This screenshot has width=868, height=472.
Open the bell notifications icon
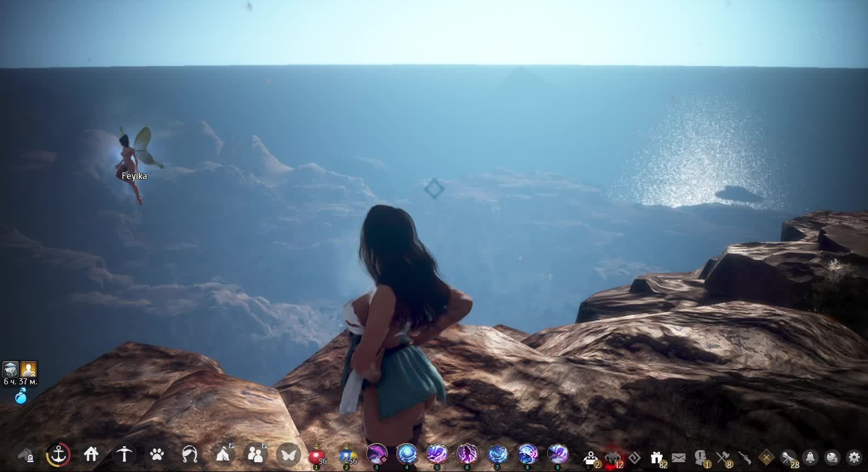[x=810, y=457]
